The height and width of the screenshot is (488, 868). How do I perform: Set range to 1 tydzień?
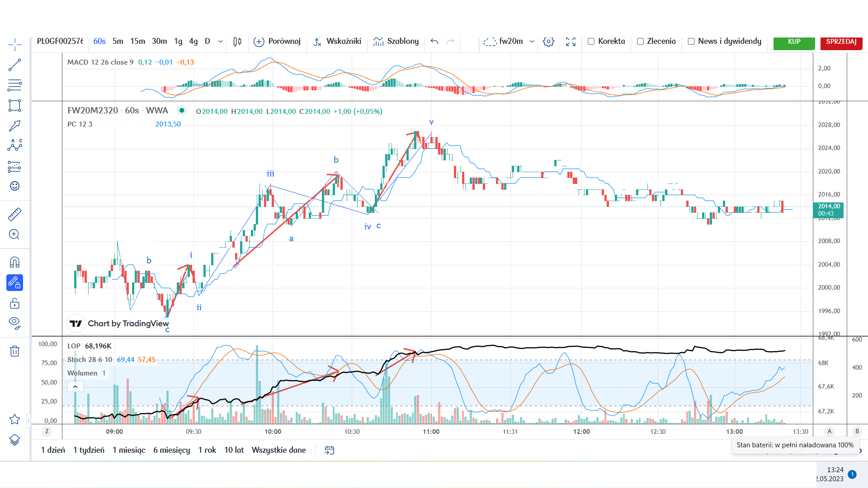(x=89, y=450)
